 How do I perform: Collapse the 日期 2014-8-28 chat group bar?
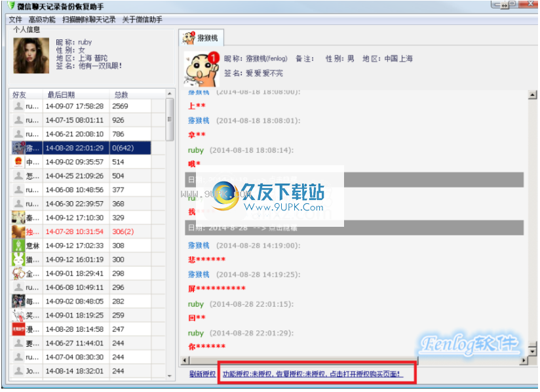[x=354, y=228]
